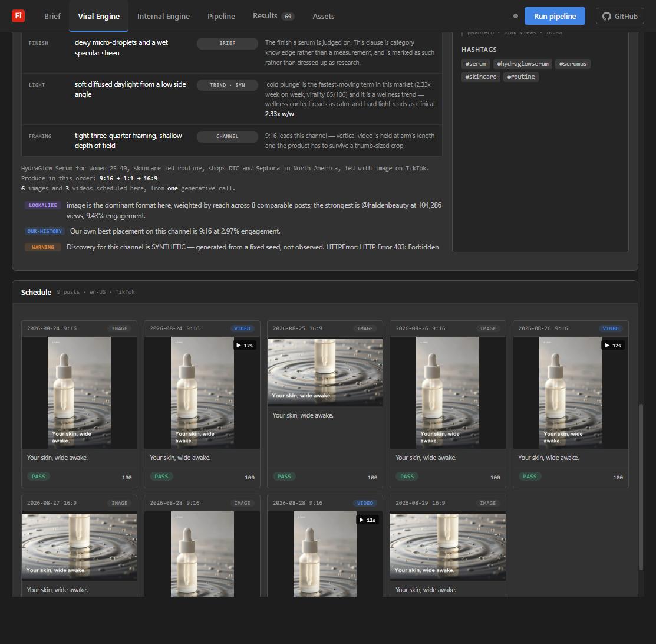This screenshot has width=656, height=644.
Task: Open the 2026-08-28 9:16 VIDEO thumbnail
Action: [x=325, y=554]
